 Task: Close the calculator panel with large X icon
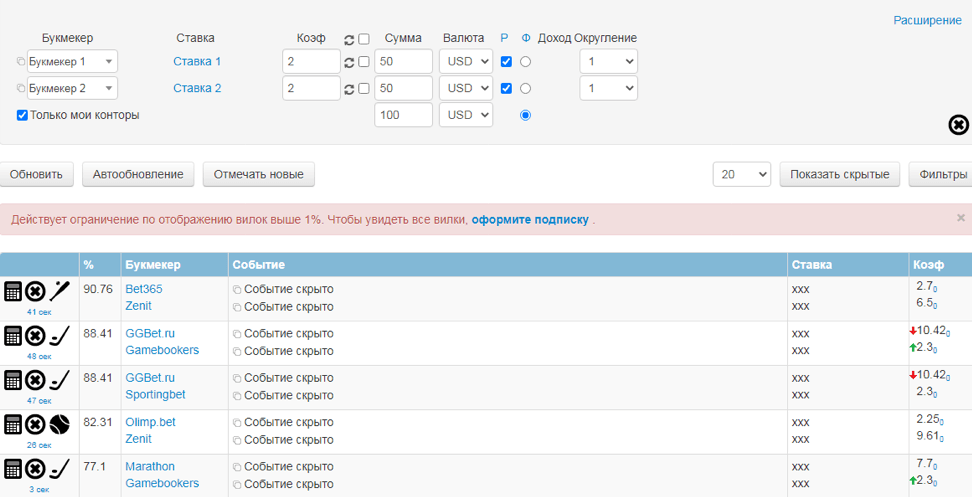tap(958, 125)
